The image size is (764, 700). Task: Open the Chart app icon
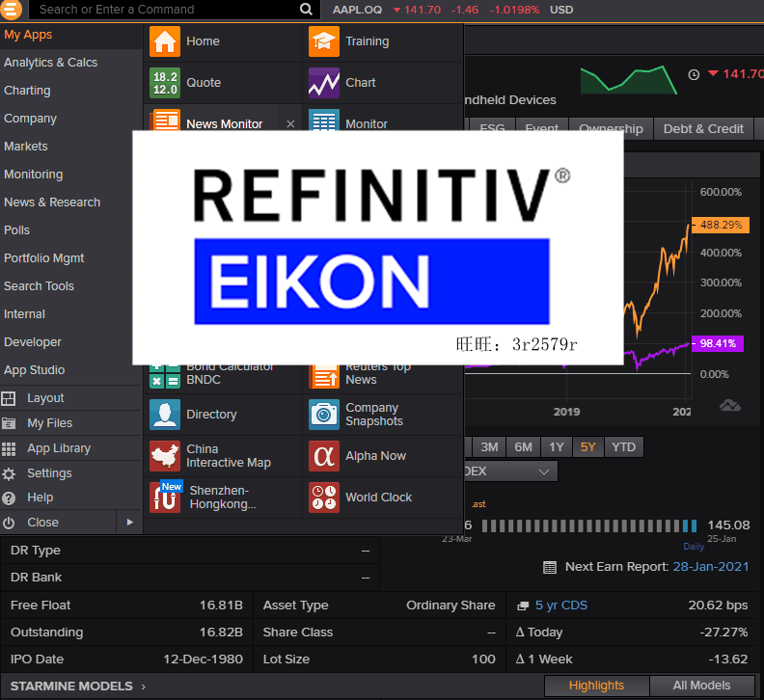[x=324, y=83]
